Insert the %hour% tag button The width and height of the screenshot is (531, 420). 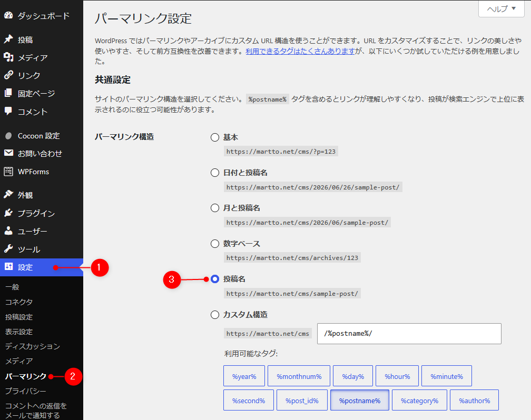(397, 376)
